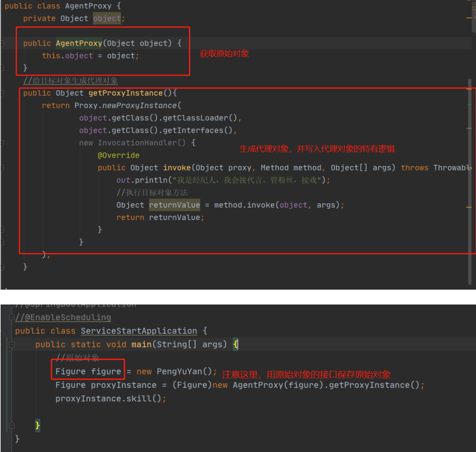The image size is (476, 452).
Task: Click the throws keyword
Action: 414,168
